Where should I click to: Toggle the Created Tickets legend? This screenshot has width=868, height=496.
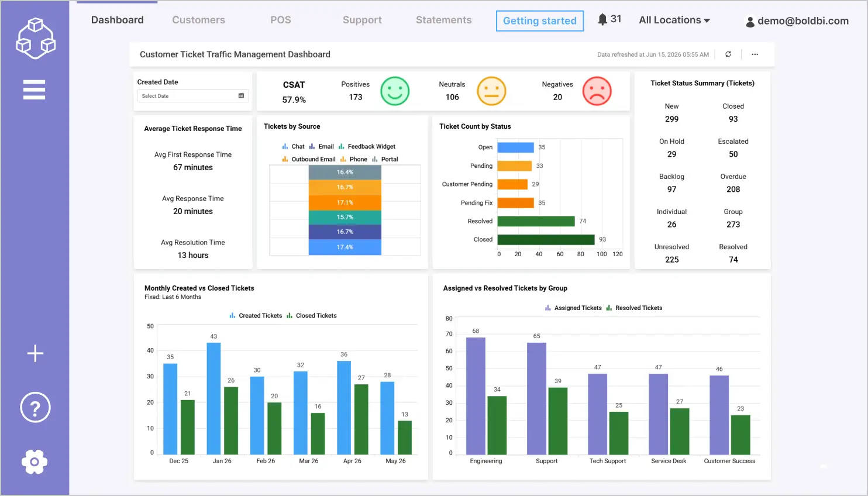pyautogui.click(x=256, y=316)
